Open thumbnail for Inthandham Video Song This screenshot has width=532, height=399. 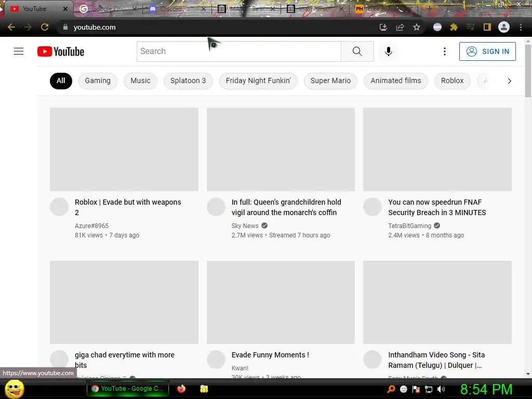(437, 302)
